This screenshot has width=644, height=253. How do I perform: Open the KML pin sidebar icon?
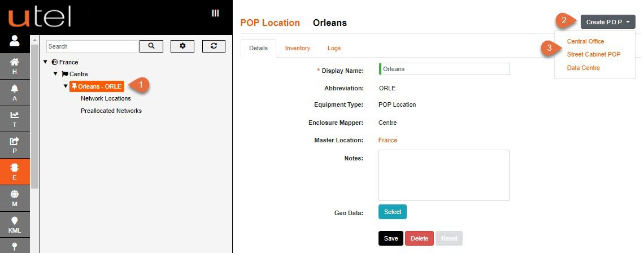click(15, 225)
